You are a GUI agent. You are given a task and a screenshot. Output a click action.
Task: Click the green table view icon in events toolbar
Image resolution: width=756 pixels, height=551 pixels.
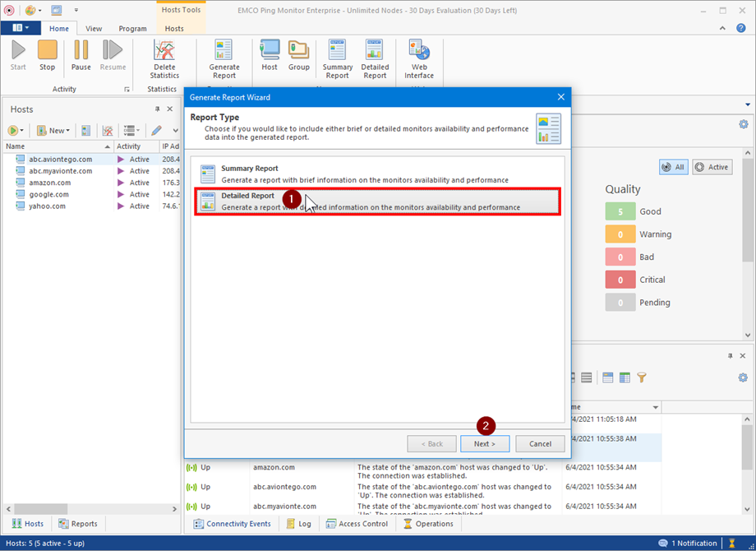(625, 377)
